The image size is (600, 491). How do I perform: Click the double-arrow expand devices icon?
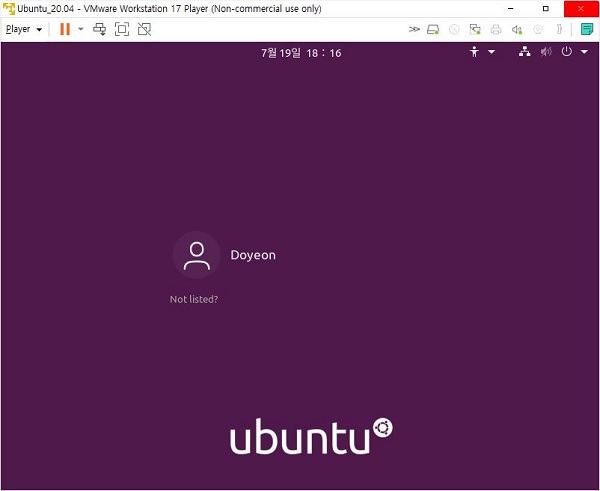click(x=414, y=29)
